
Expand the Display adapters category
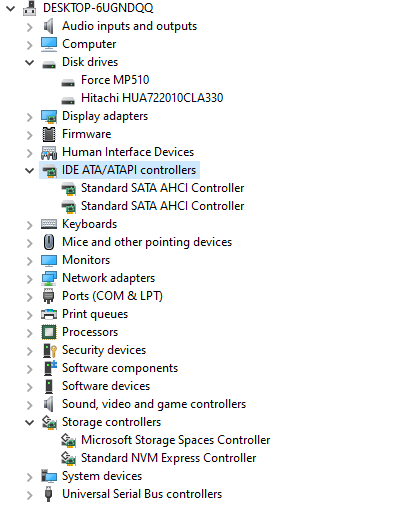(x=30, y=117)
